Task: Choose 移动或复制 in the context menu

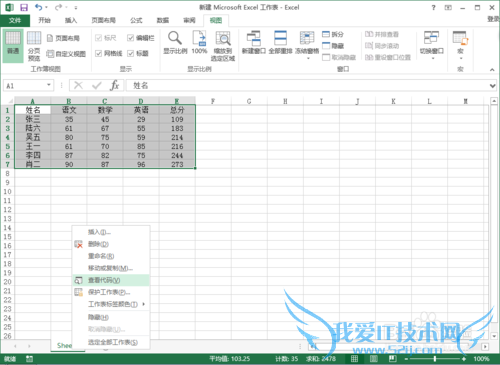Action: tap(111, 268)
